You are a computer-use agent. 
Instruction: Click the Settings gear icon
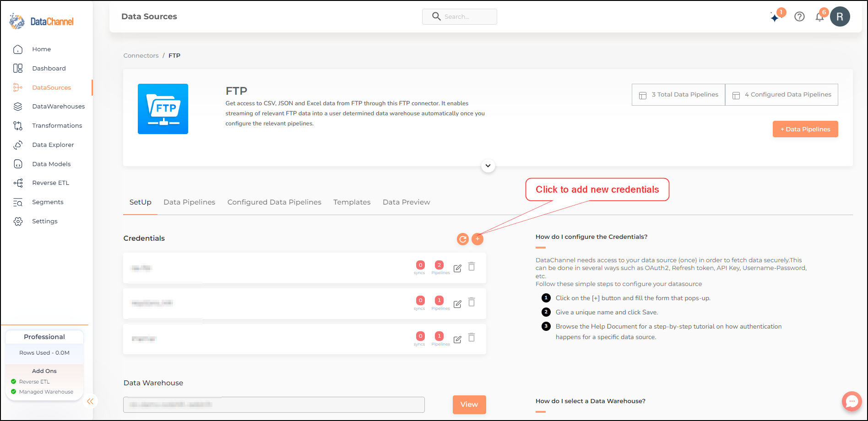coord(18,221)
